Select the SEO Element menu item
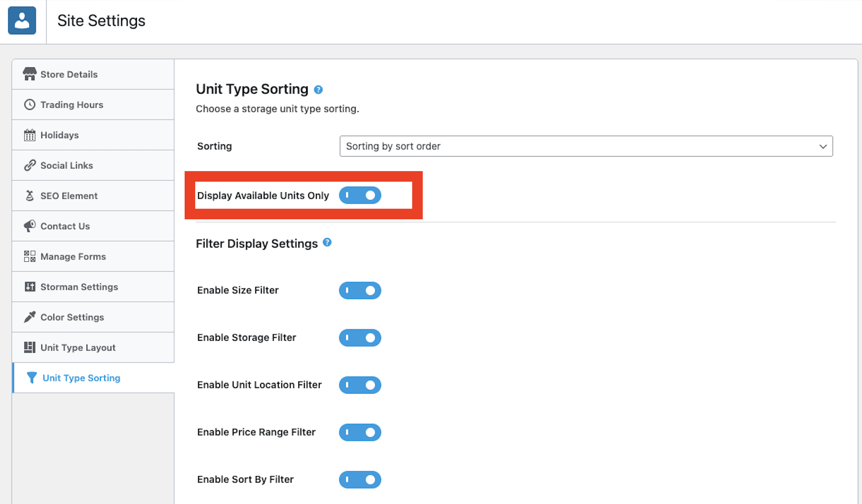This screenshot has height=504, width=862. point(69,196)
